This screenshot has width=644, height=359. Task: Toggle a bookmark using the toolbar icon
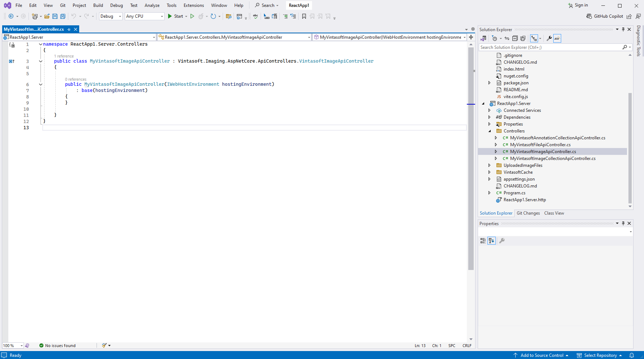304,16
